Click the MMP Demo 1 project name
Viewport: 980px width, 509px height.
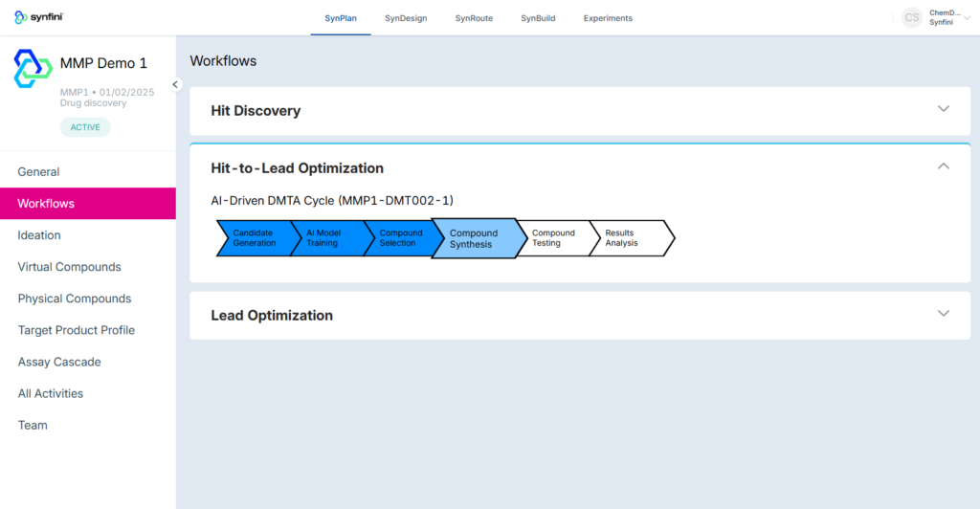point(103,63)
